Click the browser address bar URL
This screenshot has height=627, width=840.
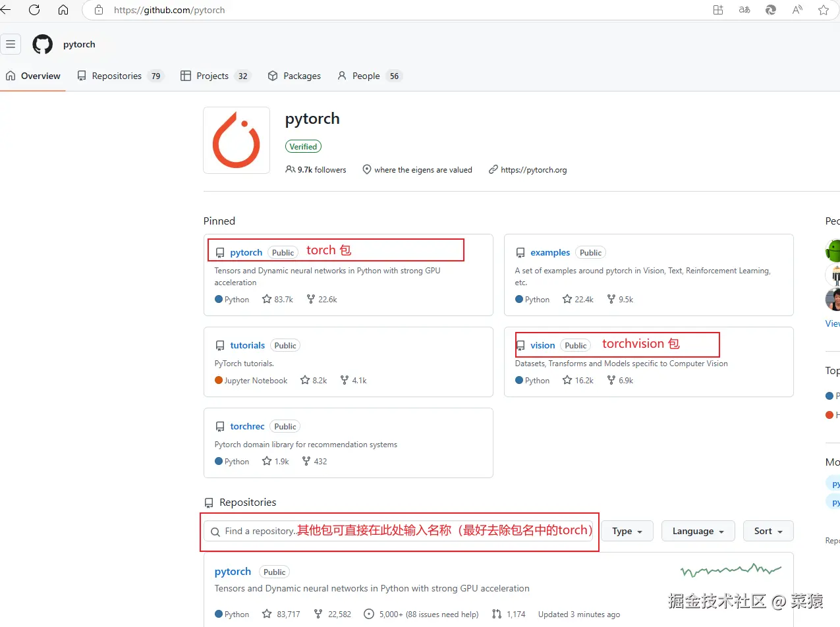[169, 10]
